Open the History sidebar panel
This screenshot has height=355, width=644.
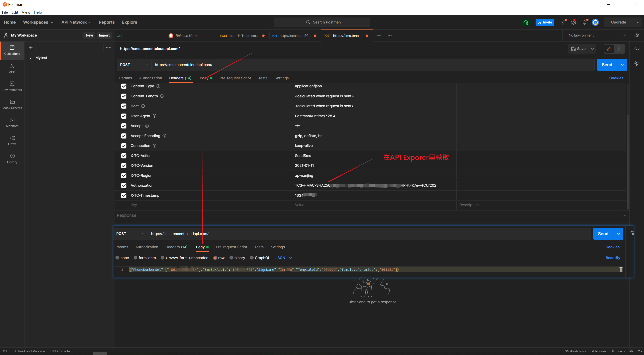pos(12,158)
